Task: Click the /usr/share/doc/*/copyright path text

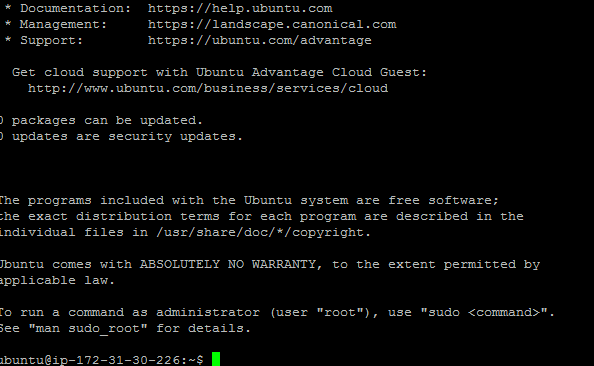Action: click(264, 232)
